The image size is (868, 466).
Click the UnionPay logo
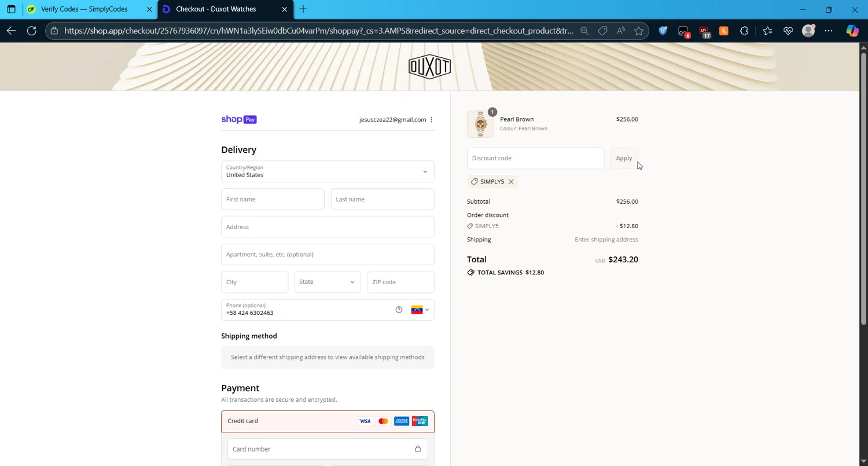pos(420,421)
